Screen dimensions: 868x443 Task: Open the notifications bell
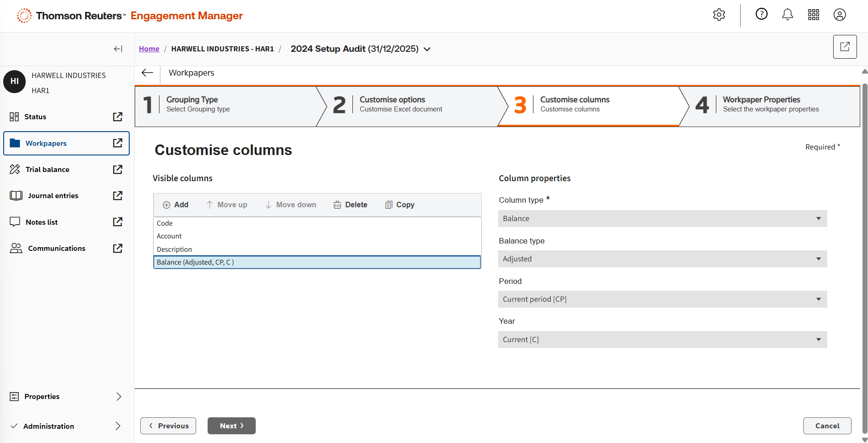point(787,15)
